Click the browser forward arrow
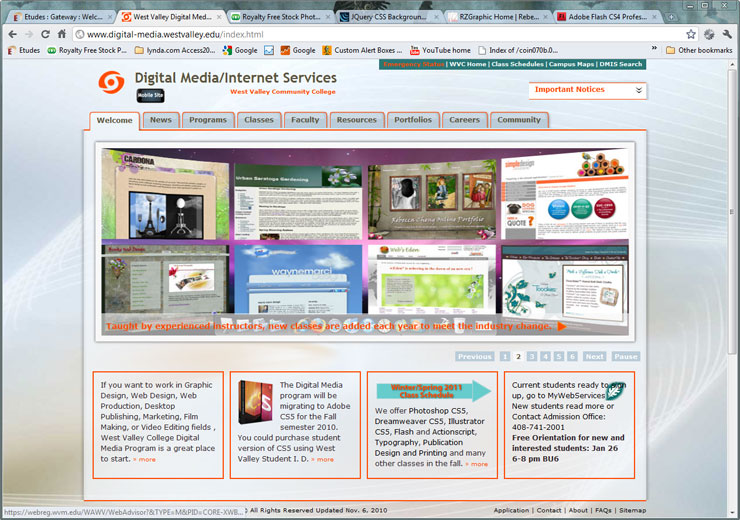 [29, 34]
